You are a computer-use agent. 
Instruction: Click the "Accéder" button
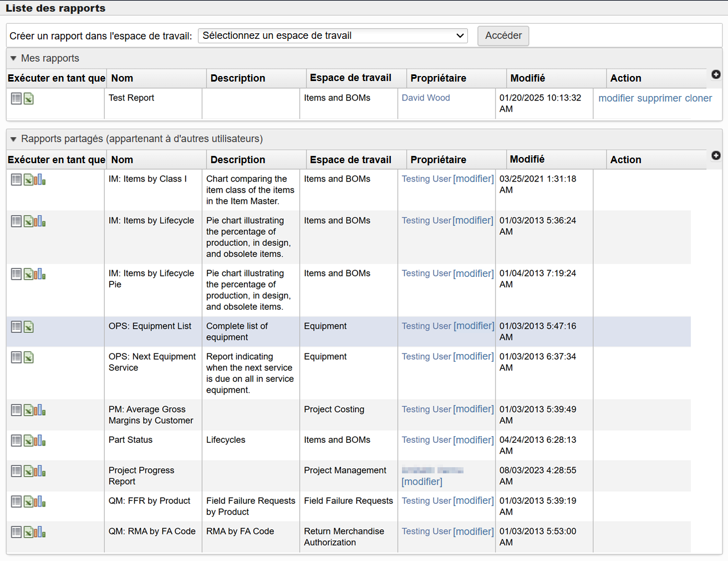pyautogui.click(x=503, y=35)
